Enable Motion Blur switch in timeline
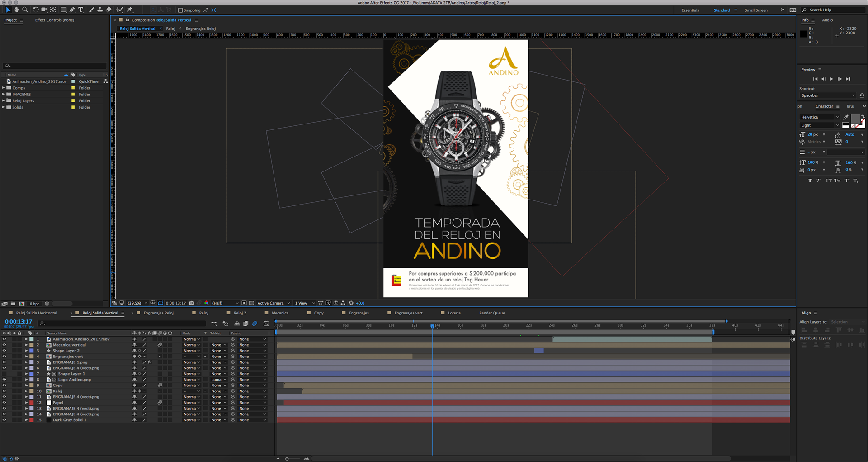Image resolution: width=868 pixels, height=462 pixels. [255, 324]
